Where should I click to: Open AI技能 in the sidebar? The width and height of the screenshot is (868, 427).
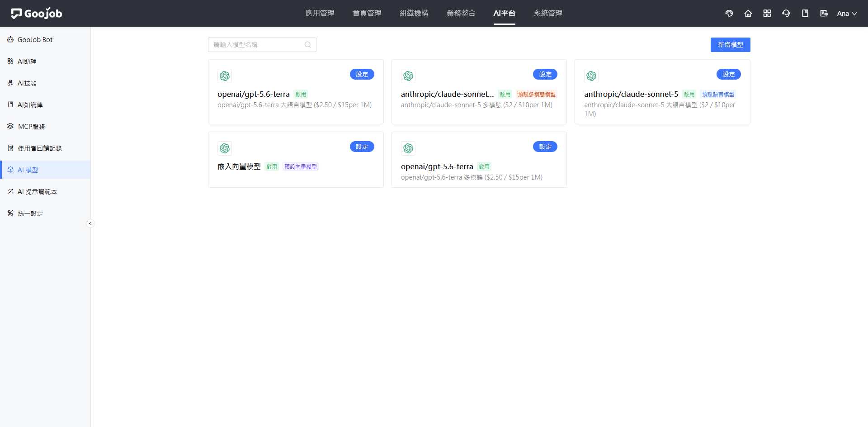coord(45,83)
